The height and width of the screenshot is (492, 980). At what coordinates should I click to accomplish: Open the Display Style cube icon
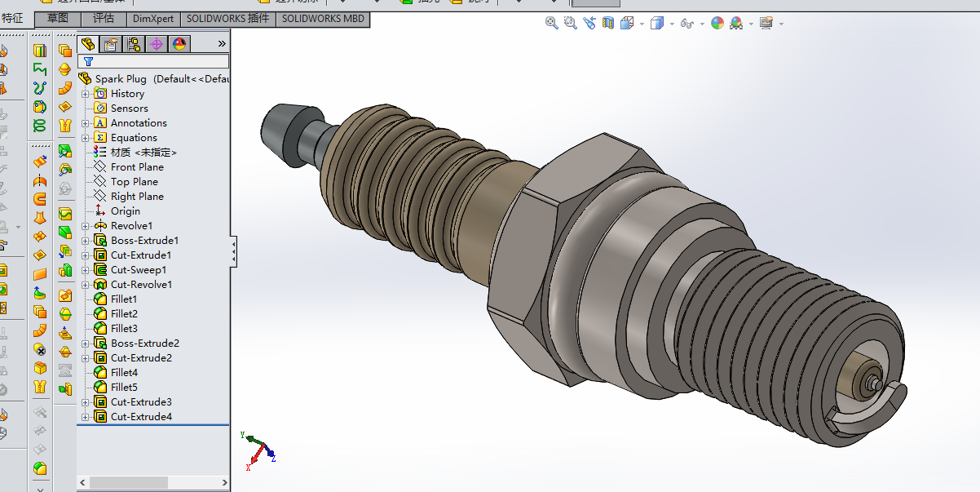coord(657,24)
